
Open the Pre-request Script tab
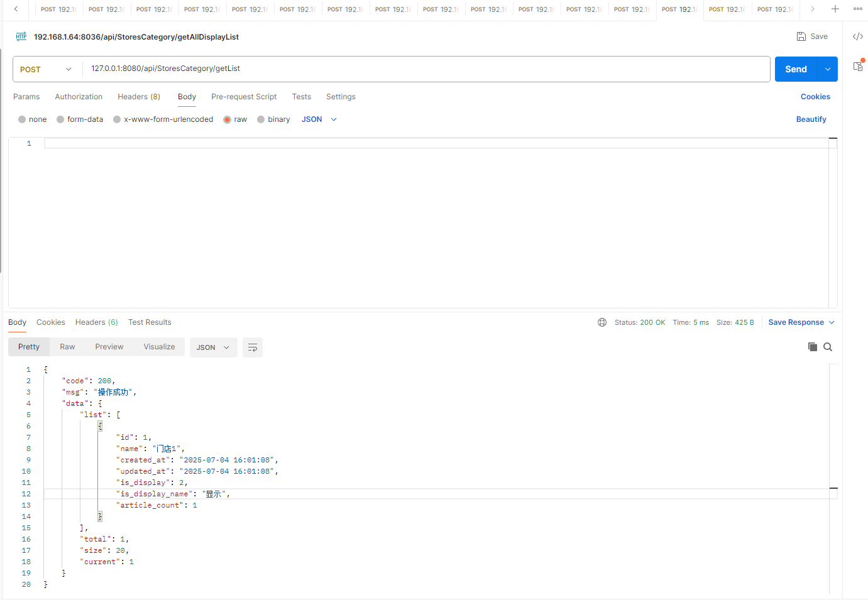point(244,97)
